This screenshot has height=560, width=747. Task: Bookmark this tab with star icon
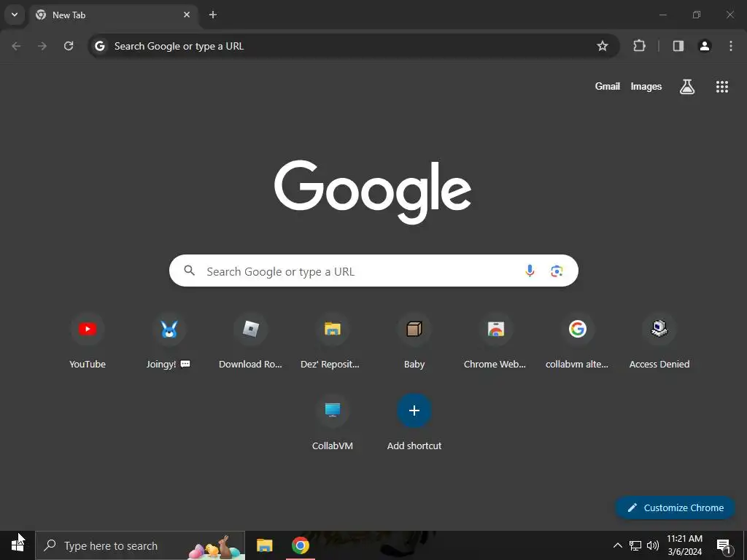[603, 46]
